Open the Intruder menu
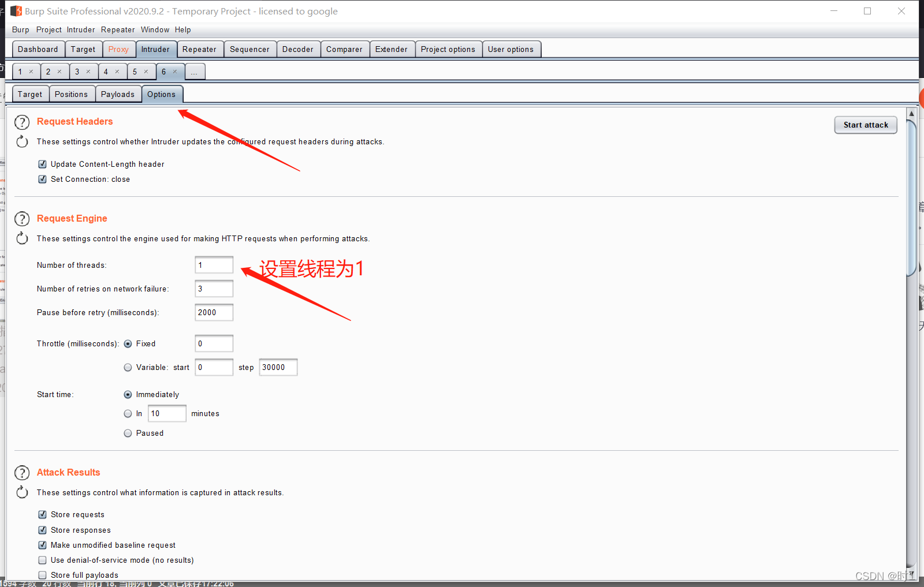 [x=81, y=29]
